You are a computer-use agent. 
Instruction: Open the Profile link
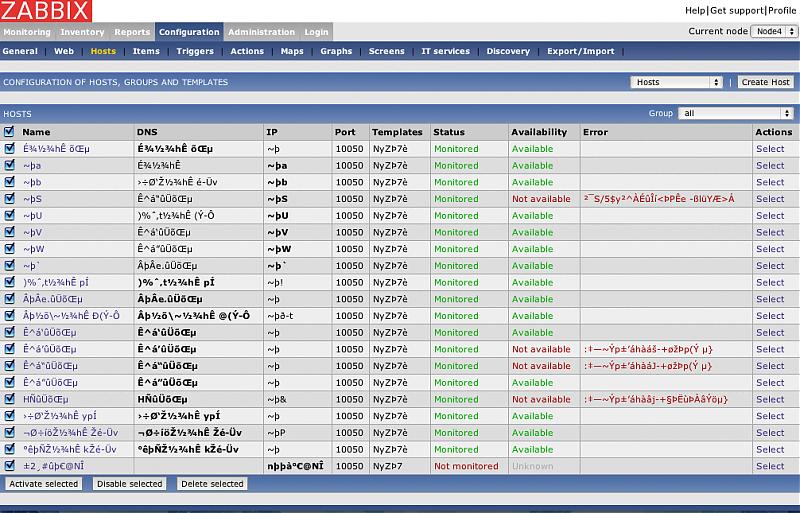(x=782, y=10)
